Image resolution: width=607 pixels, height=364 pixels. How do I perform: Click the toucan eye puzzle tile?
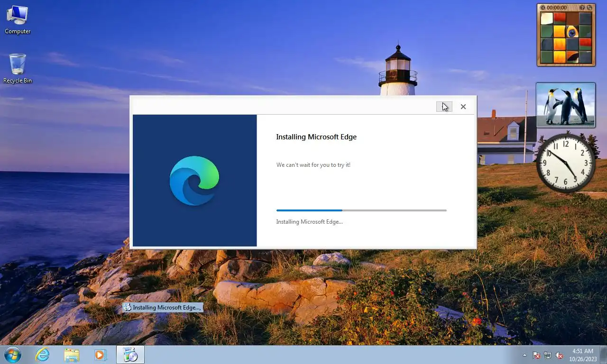pyautogui.click(x=572, y=32)
